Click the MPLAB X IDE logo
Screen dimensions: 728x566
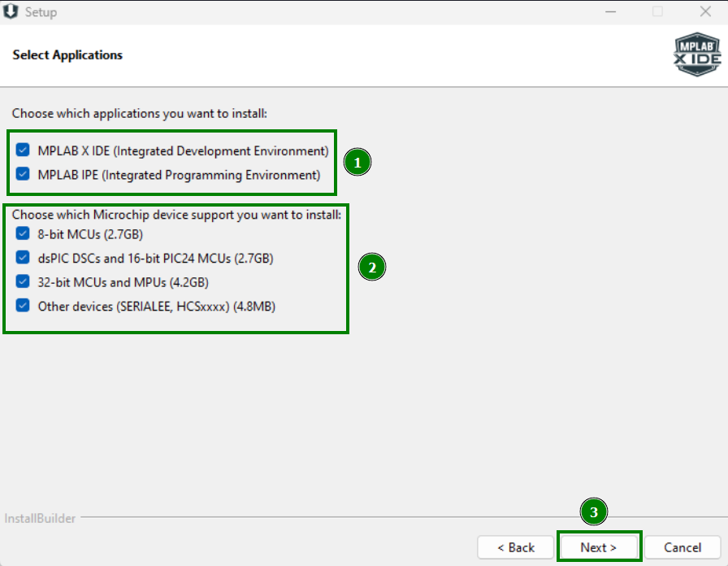tap(697, 54)
